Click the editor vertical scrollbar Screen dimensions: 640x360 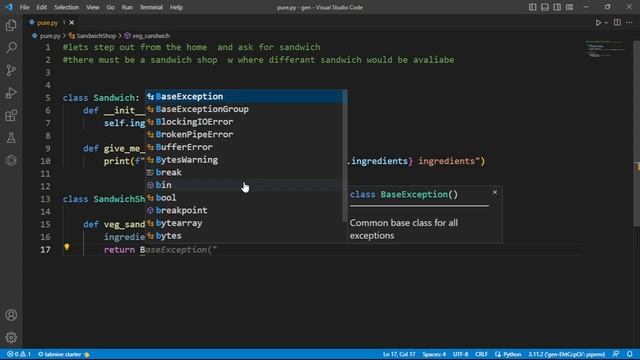pyautogui.click(x=636, y=133)
